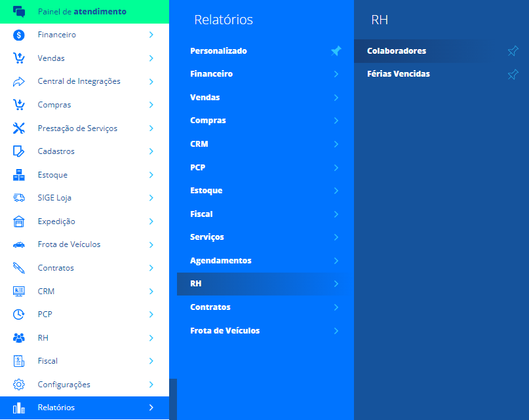The image size is (529, 420).
Task: Click the Fiscal document icon in sidebar
Action: (19, 361)
